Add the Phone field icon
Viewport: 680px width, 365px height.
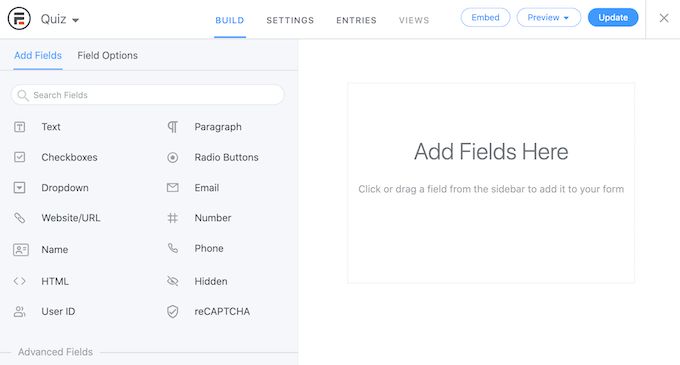[x=173, y=248]
